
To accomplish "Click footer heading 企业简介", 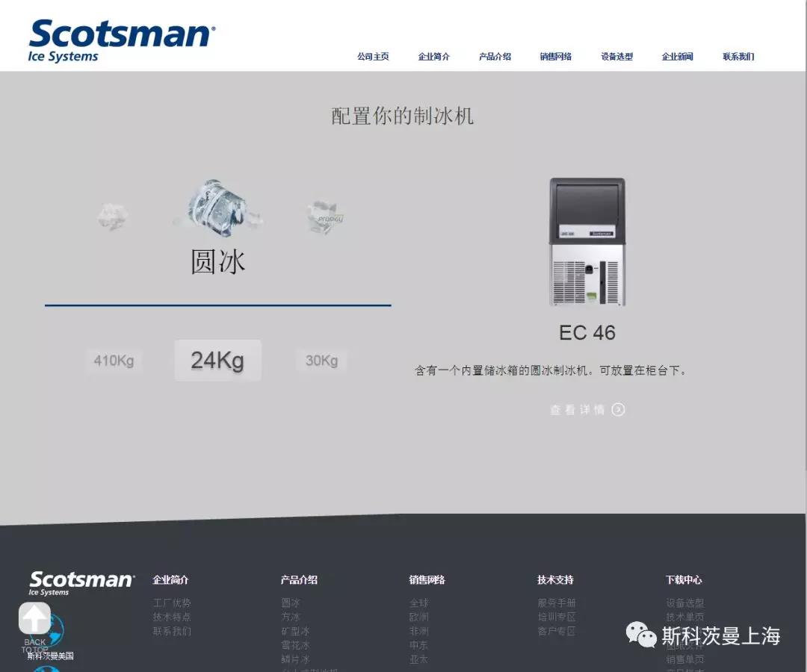I will pyautogui.click(x=171, y=580).
